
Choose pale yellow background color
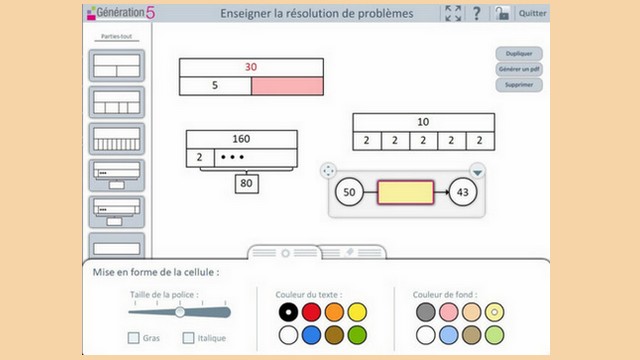pyautogui.click(x=494, y=312)
